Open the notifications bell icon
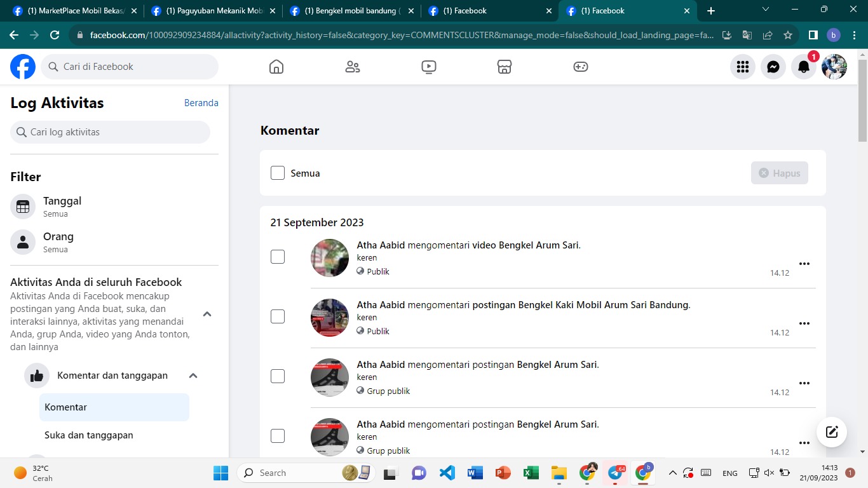The height and width of the screenshot is (488, 868). [x=804, y=67]
